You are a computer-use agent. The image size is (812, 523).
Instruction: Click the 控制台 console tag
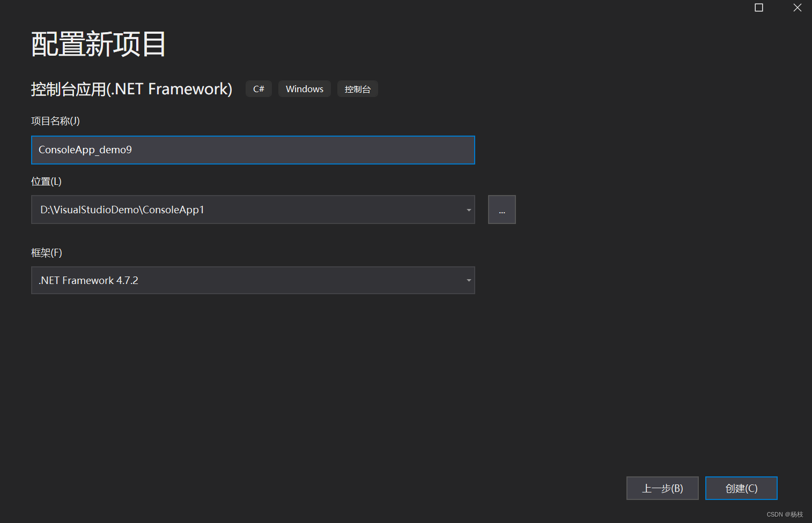358,89
